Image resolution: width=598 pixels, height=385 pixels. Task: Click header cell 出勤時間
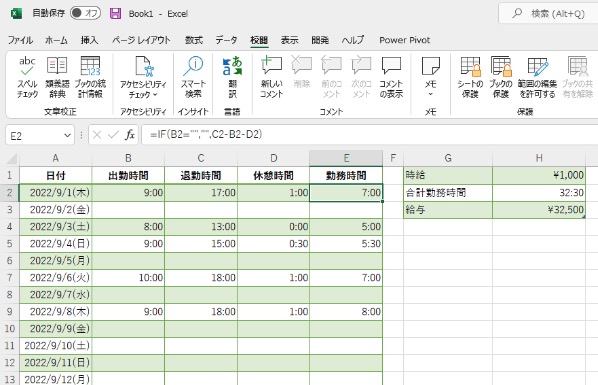coord(128,176)
